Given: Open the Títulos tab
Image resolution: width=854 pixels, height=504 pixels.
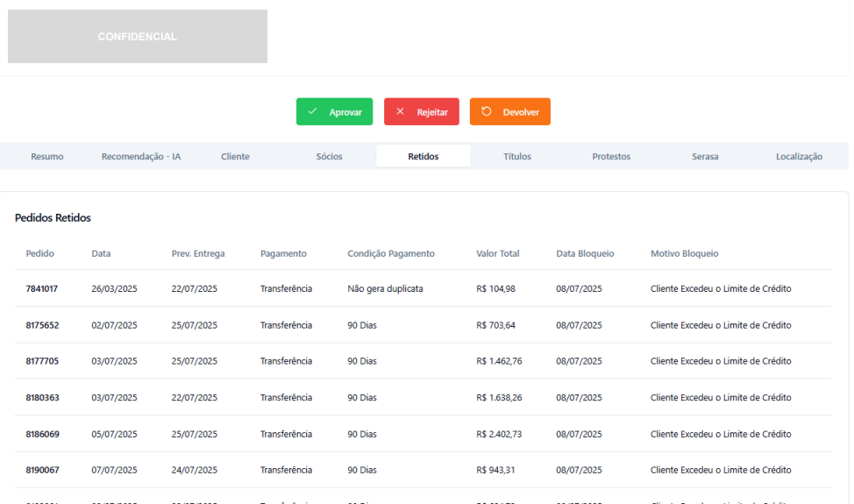Looking at the screenshot, I should [517, 157].
